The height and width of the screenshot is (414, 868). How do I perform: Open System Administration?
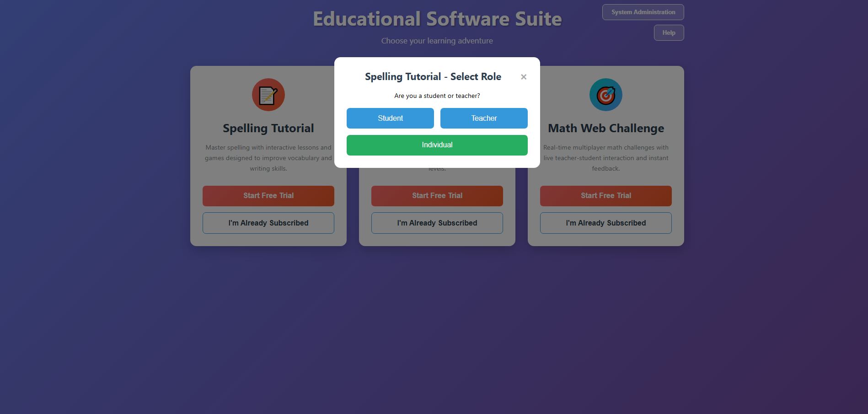(x=643, y=12)
